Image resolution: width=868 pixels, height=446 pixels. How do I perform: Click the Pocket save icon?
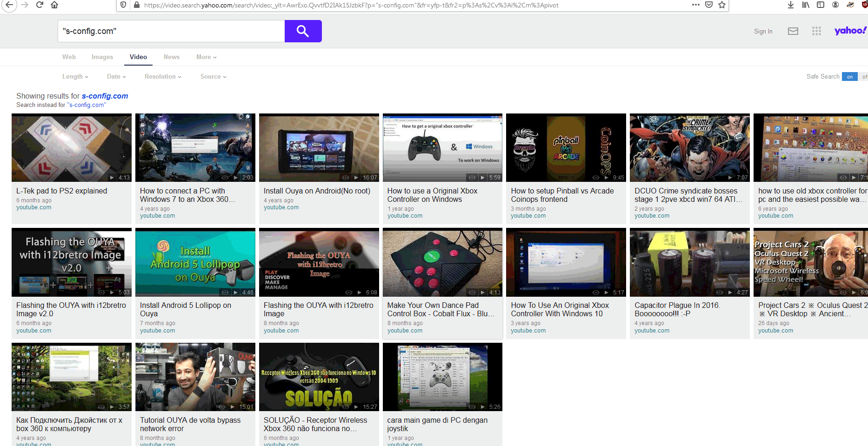coord(709,5)
